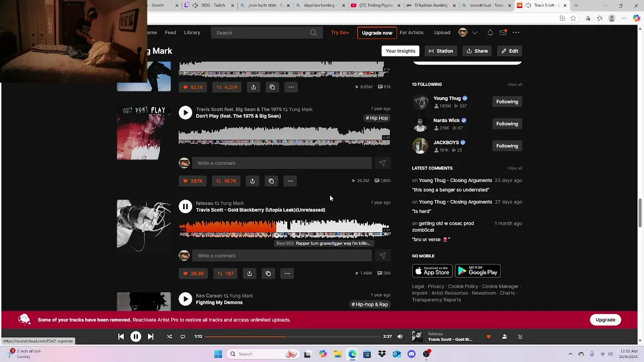Write a comment on Gold Blackberry
Image resolution: width=644 pixels, height=362 pixels.
(282, 255)
